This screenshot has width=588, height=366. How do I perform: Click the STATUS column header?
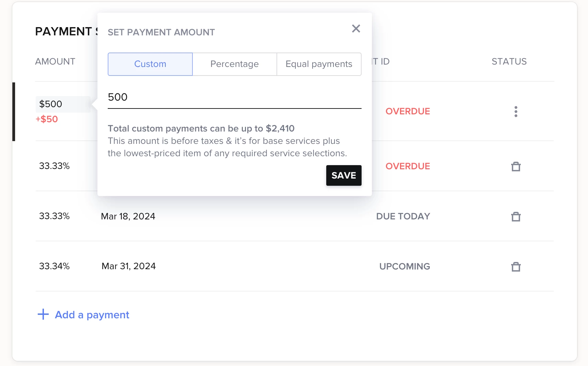click(x=509, y=61)
